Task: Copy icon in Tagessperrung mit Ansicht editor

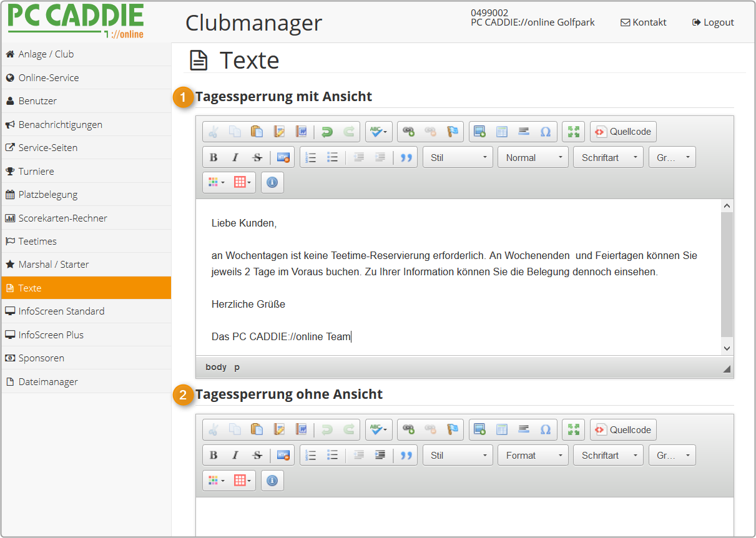Action: (x=235, y=132)
